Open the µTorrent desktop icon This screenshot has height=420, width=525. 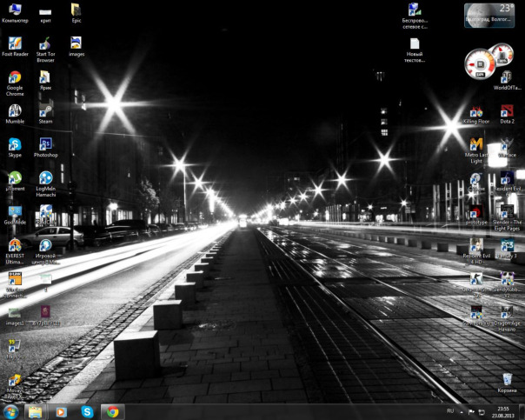click(x=15, y=178)
